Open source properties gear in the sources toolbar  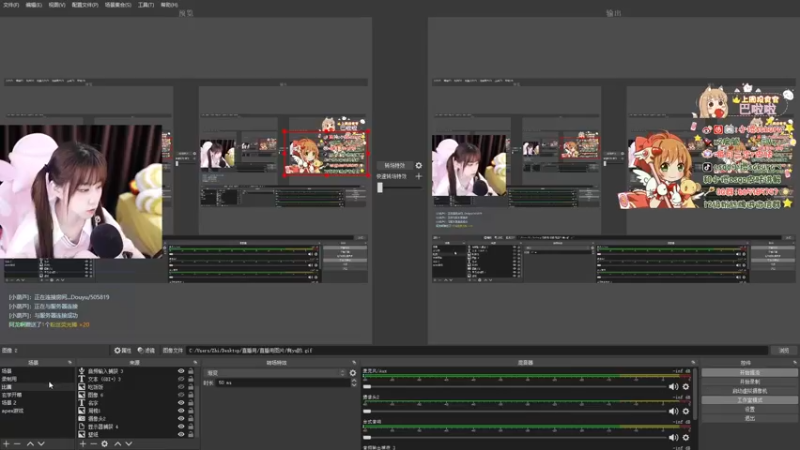tap(105, 444)
